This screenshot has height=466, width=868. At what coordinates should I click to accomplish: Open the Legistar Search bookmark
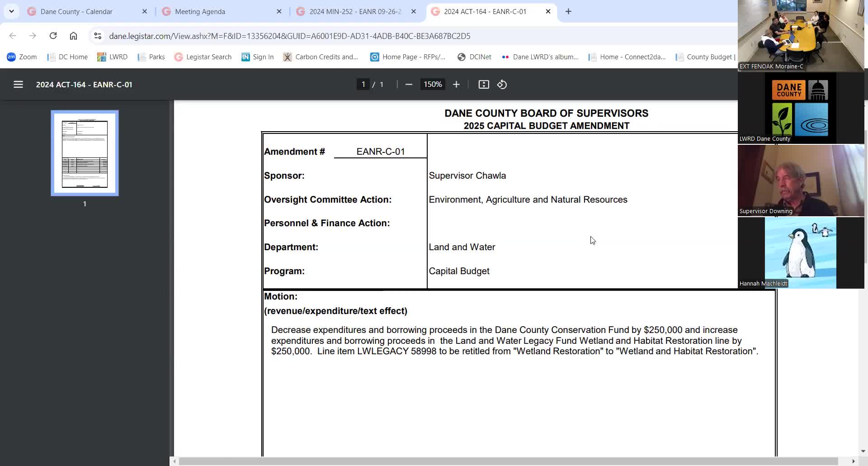click(x=203, y=57)
